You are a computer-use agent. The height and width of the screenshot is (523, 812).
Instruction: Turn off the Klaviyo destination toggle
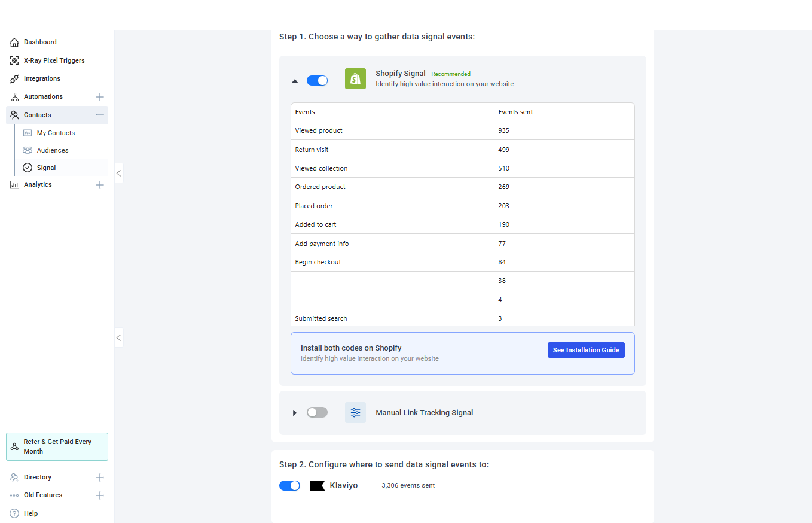tap(289, 485)
